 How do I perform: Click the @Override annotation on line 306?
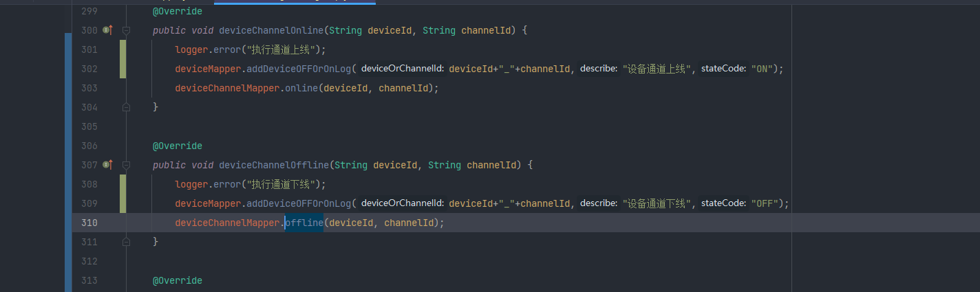tap(178, 146)
